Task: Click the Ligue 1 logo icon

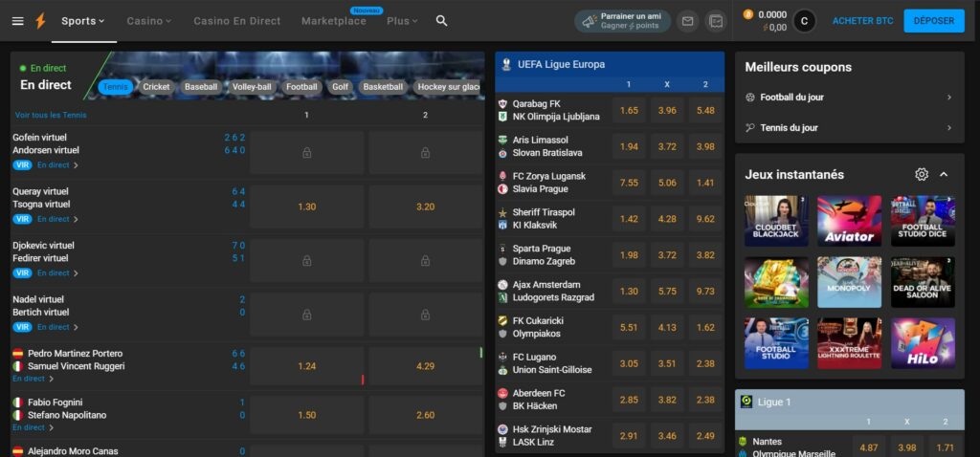Action: [746, 402]
